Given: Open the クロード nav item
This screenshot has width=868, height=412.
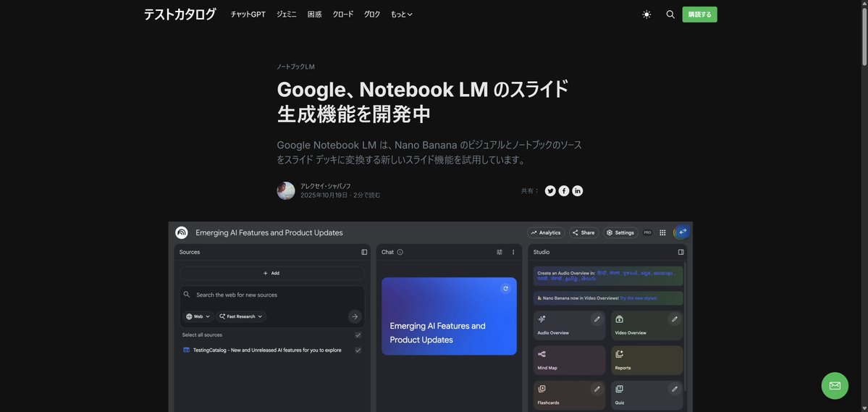Looking at the screenshot, I should coord(342,14).
